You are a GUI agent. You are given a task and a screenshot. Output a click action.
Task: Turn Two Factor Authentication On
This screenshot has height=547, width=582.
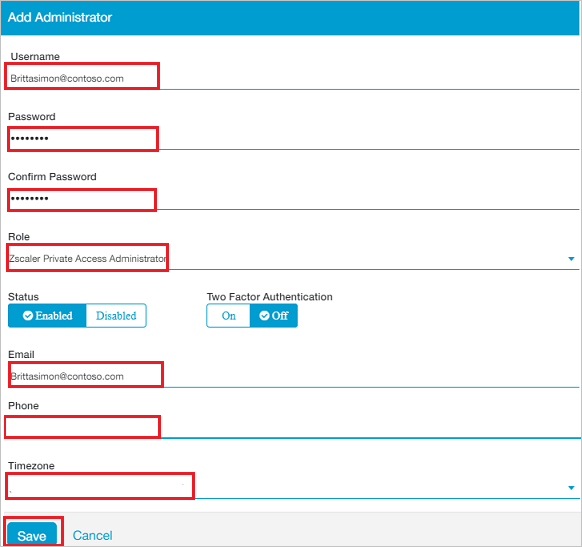pos(228,316)
